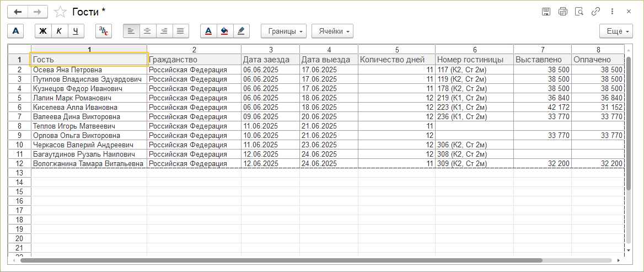Toggle bold formatting with the Ж button

pos(43,31)
